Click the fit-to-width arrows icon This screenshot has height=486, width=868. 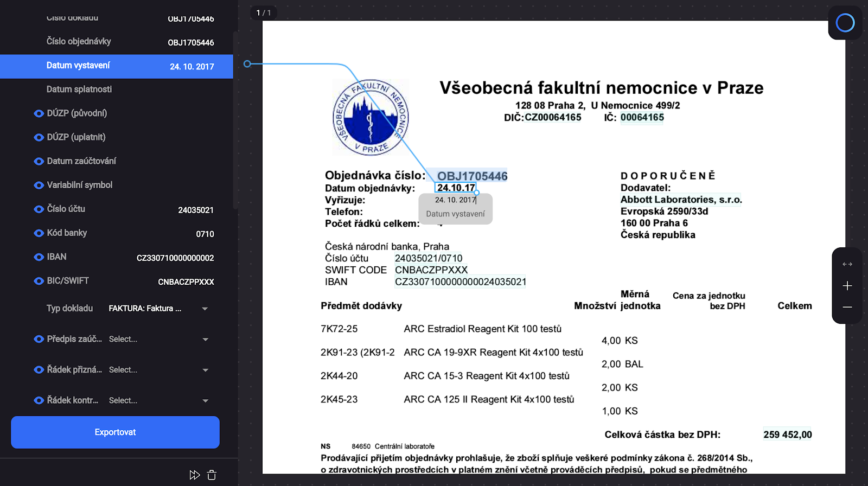tap(847, 264)
